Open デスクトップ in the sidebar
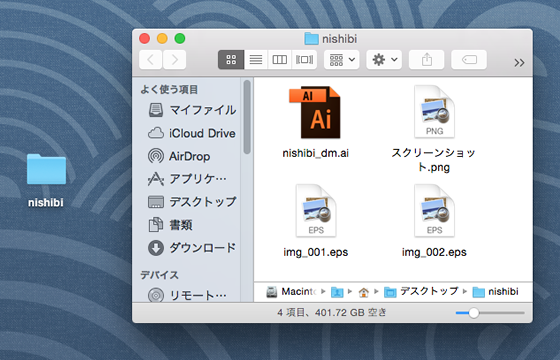Viewport: 560px width, 360px height. [x=192, y=202]
